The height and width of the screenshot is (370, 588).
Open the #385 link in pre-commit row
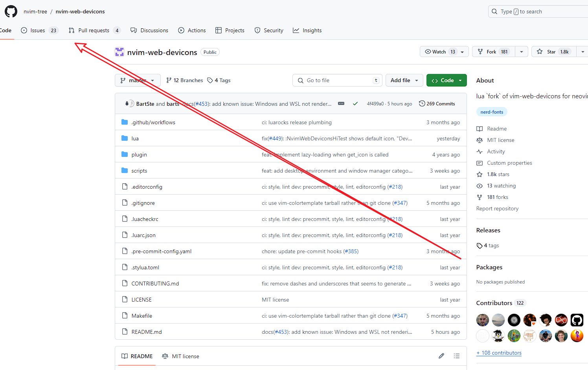tap(351, 251)
